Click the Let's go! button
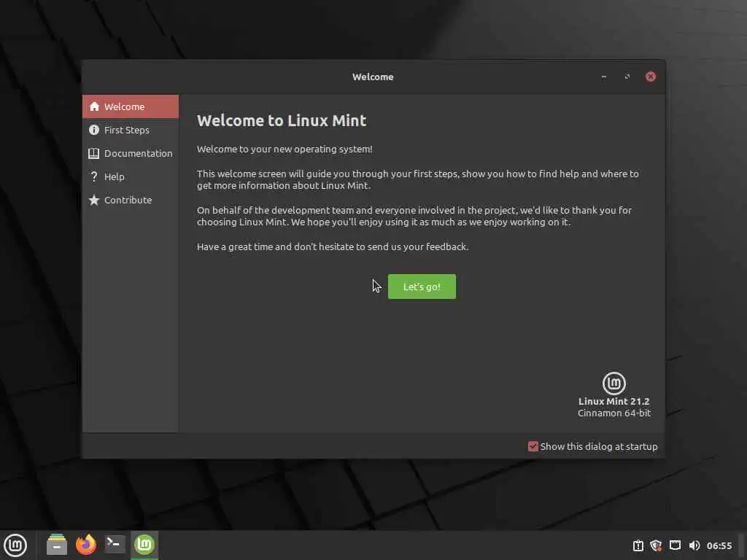This screenshot has height=560, width=747. coord(422,287)
